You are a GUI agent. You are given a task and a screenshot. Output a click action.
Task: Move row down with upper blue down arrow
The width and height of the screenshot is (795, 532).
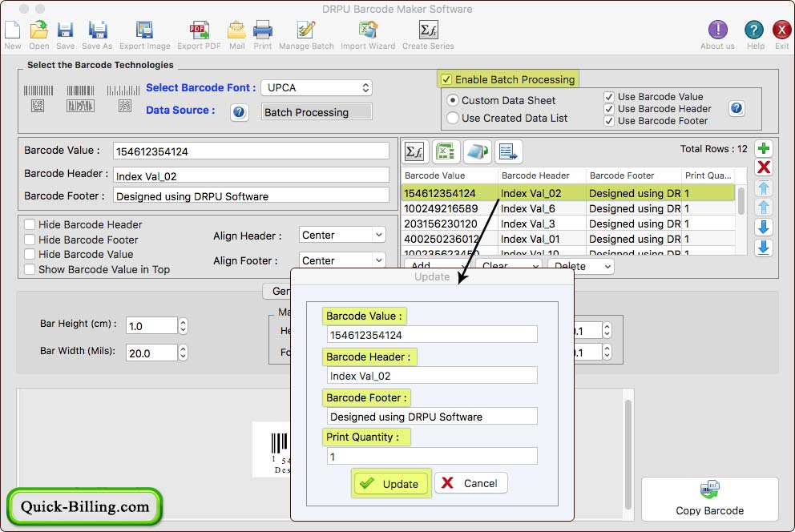pos(764,227)
